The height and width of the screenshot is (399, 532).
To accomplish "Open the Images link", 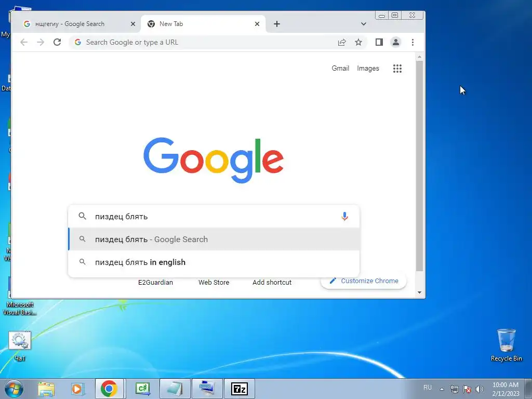I will coord(368,68).
